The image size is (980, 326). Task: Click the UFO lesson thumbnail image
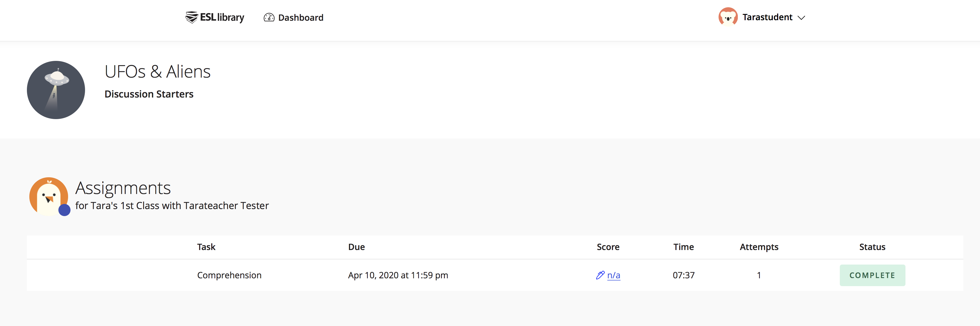click(x=56, y=90)
